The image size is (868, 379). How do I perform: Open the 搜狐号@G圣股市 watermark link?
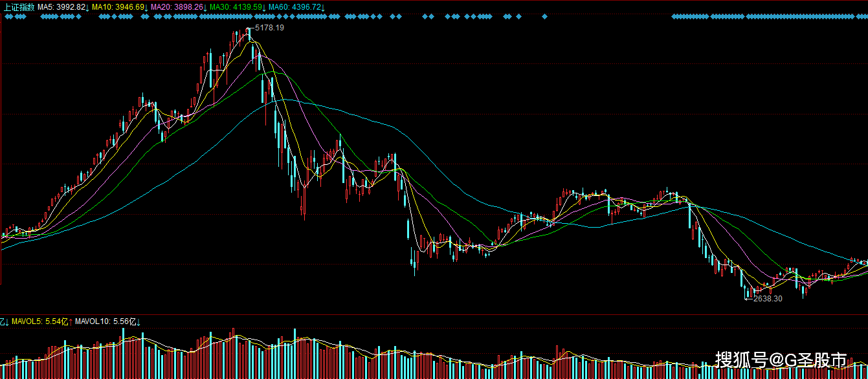(x=781, y=360)
